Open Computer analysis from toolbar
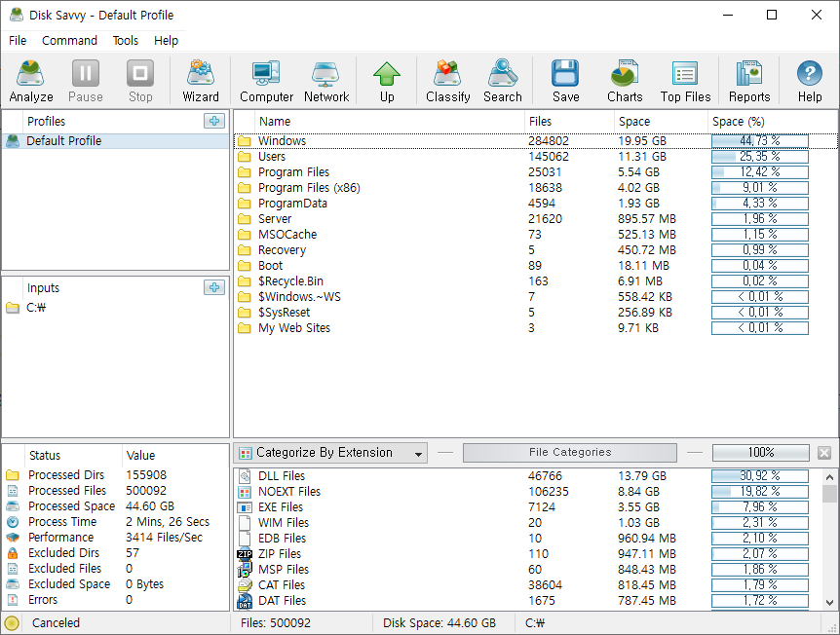The image size is (840, 635). tap(266, 81)
